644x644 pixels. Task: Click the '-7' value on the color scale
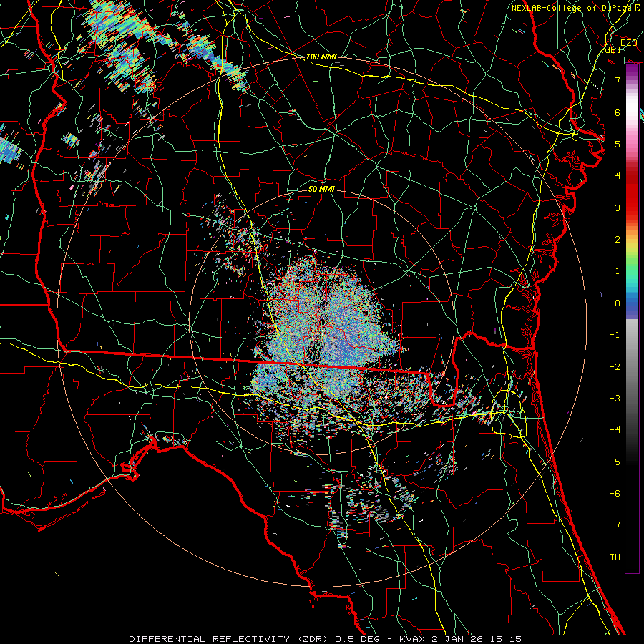pyautogui.click(x=615, y=525)
